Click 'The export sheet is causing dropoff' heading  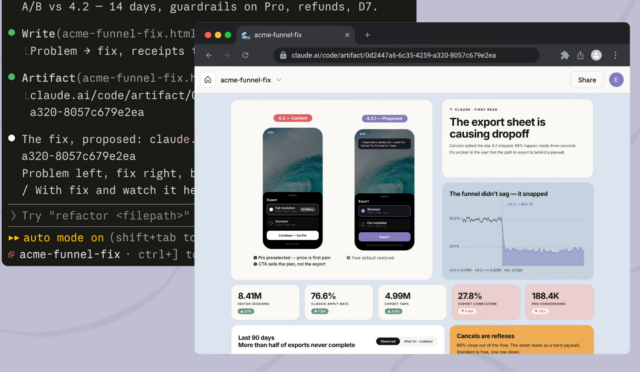tap(497, 128)
